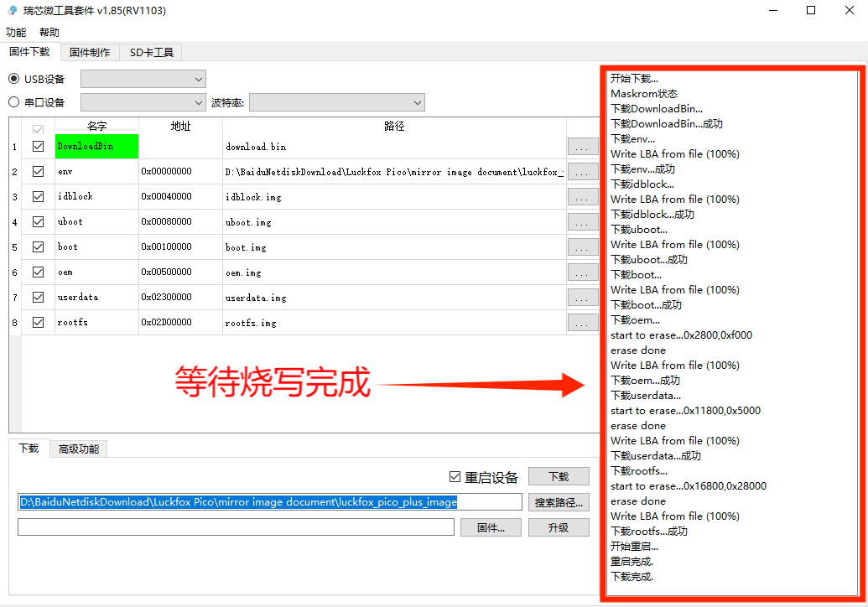This screenshot has width=868, height=607.
Task: Select path cell userdata.img
Action: [394, 297]
